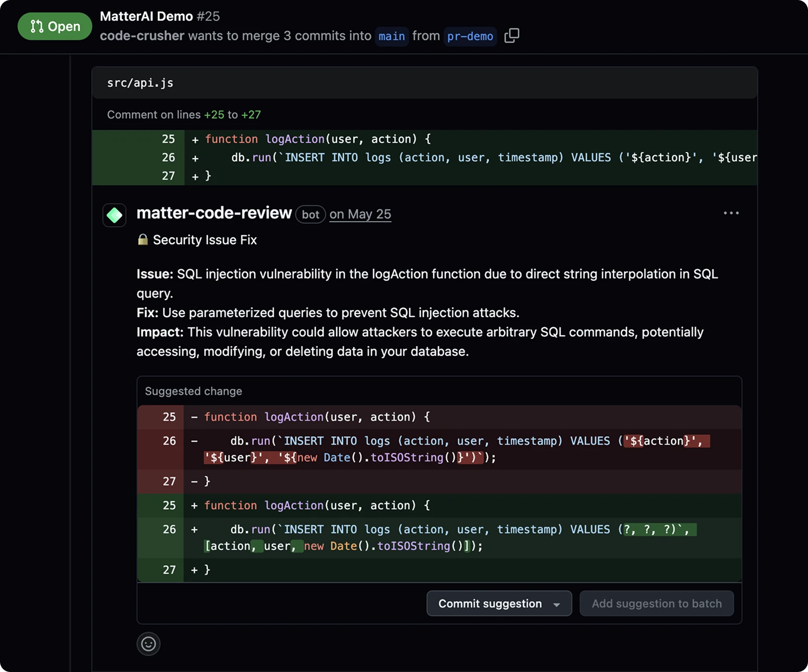808x672 pixels.
Task: Click the removed line 25 in suggested change
Action: 169,417
